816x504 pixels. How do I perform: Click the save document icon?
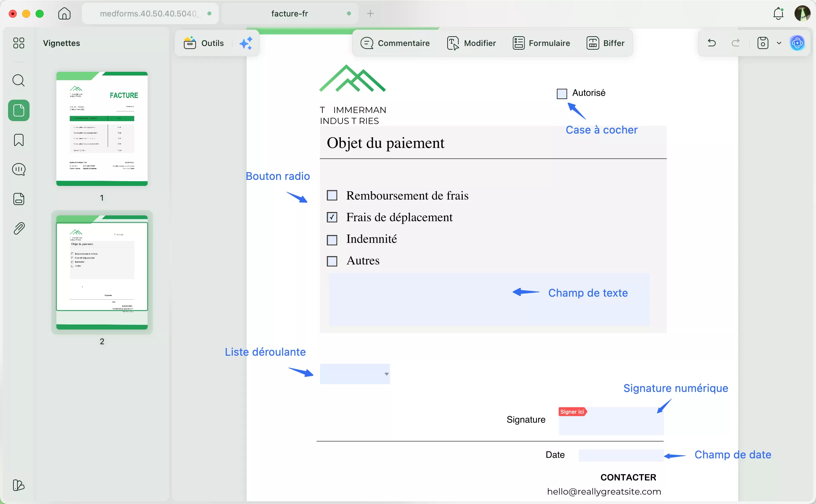[x=763, y=43]
